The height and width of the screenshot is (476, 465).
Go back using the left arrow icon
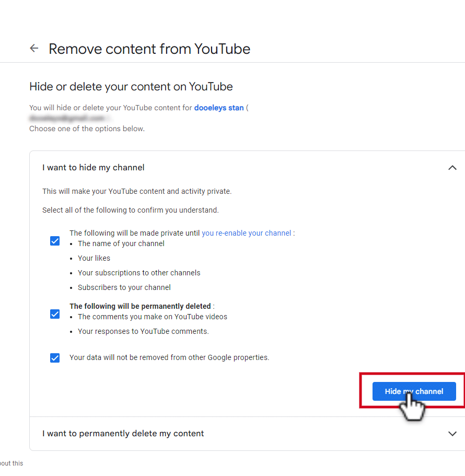pyautogui.click(x=34, y=48)
